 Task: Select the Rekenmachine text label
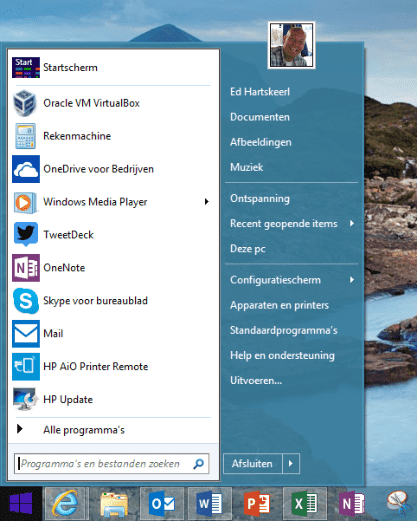[x=77, y=136]
